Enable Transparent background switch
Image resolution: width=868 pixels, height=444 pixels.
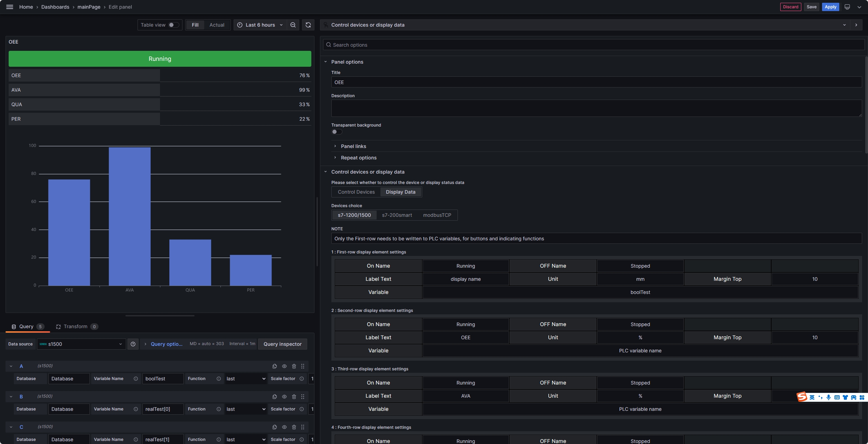(x=337, y=132)
